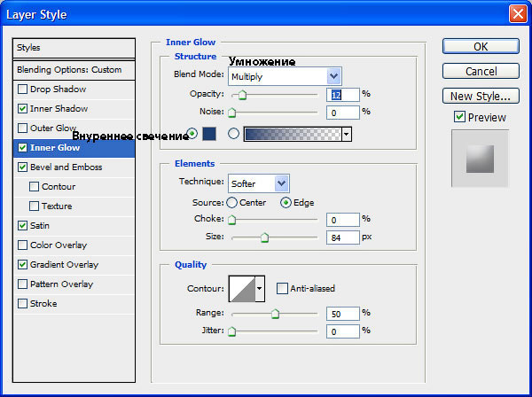Enable the Contour sub-option checkbox

point(34,186)
